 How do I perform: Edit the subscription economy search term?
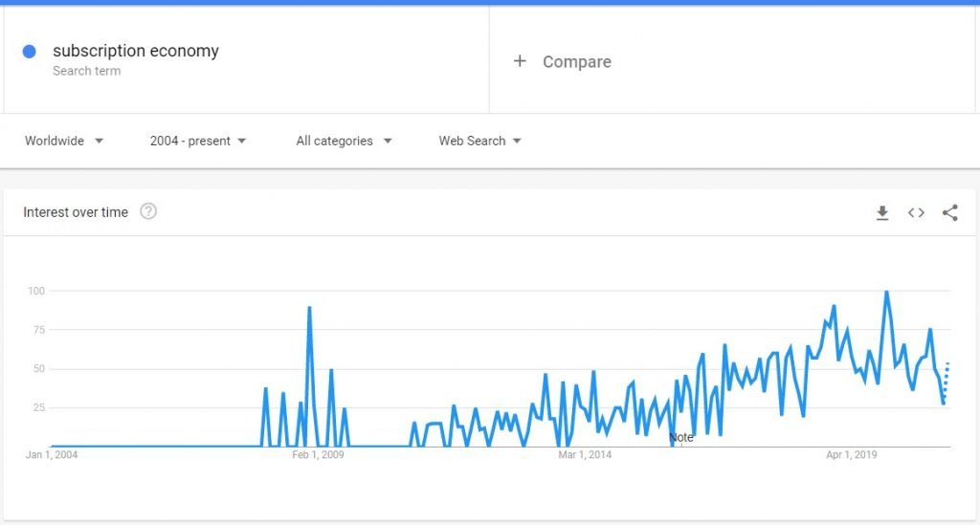tap(136, 51)
